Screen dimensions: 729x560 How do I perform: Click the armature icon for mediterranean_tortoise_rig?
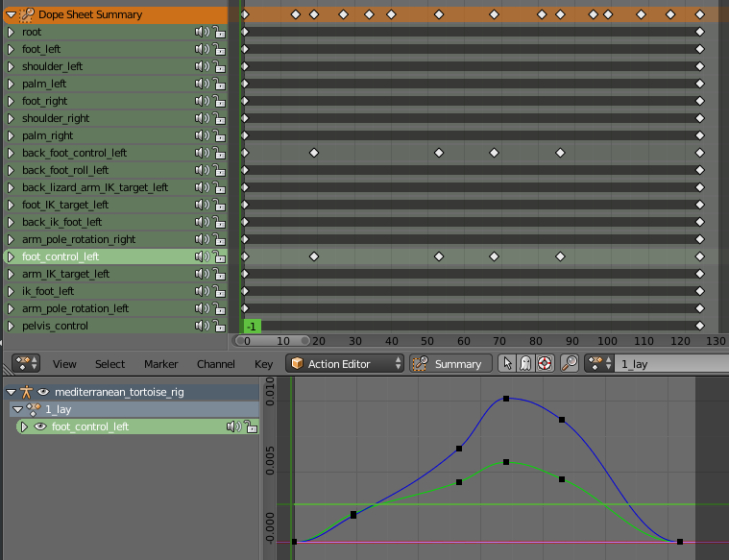(26, 392)
